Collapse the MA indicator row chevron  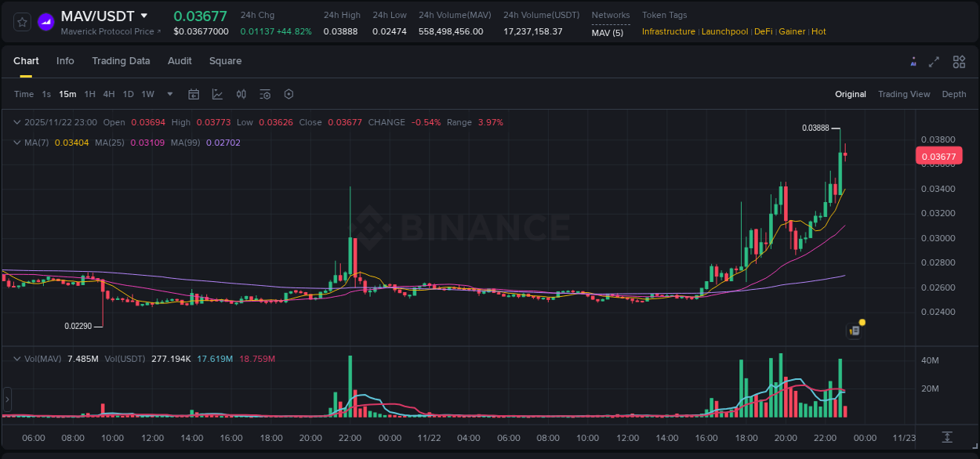coord(16,143)
